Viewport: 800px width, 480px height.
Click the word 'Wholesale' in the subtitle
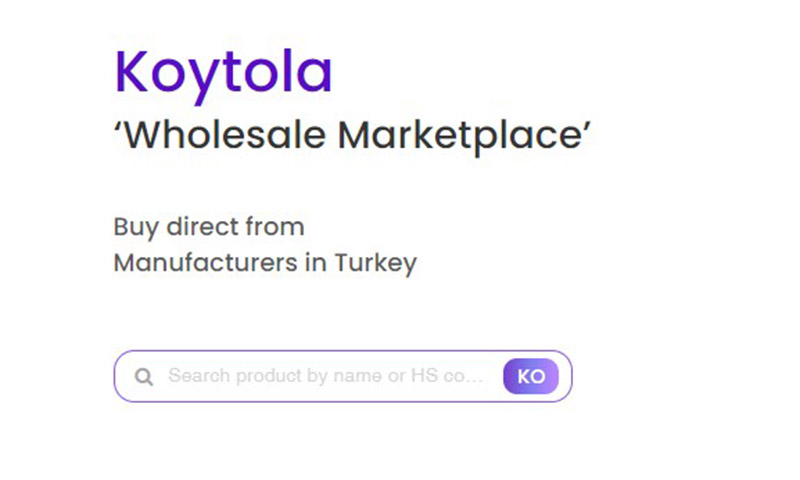point(224,135)
